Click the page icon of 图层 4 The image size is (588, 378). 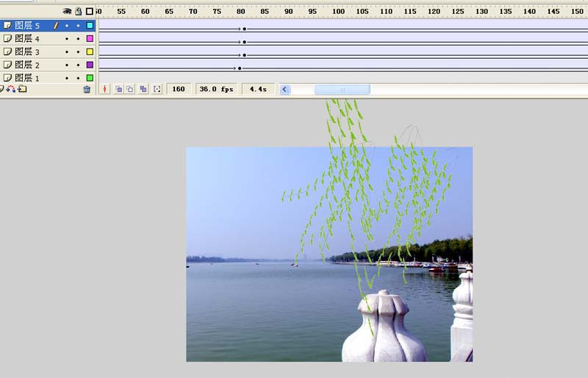click(7, 38)
